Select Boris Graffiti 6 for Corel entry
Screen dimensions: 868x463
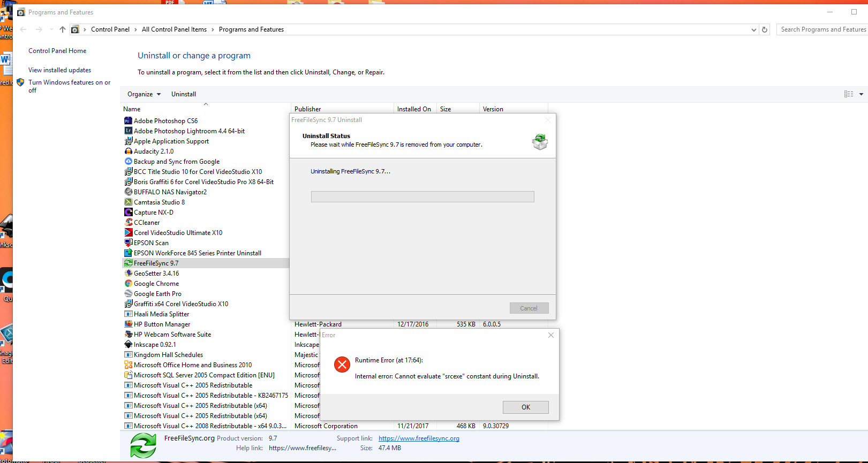(203, 182)
